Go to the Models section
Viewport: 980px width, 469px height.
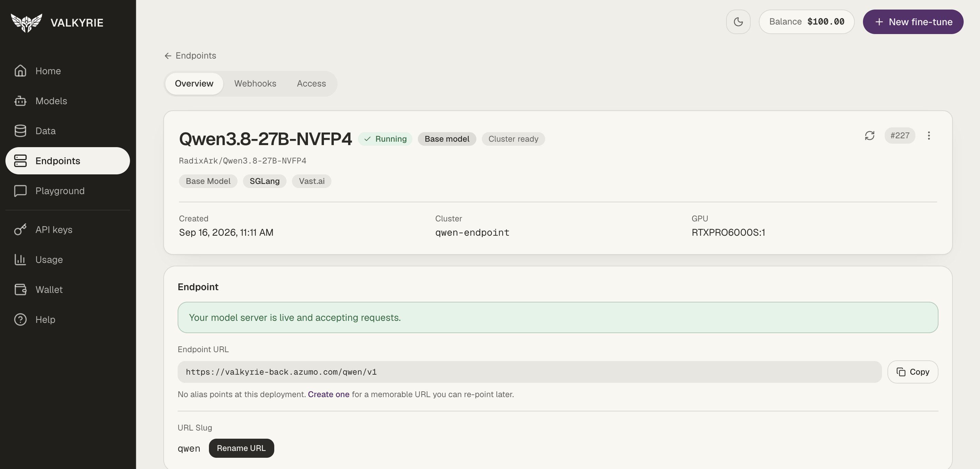[x=67, y=101]
